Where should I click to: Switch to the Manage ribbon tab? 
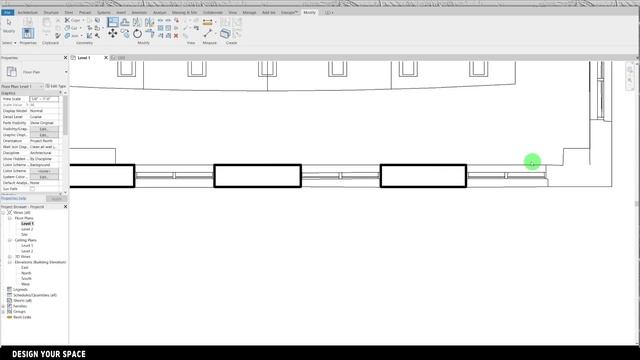pyautogui.click(x=249, y=13)
